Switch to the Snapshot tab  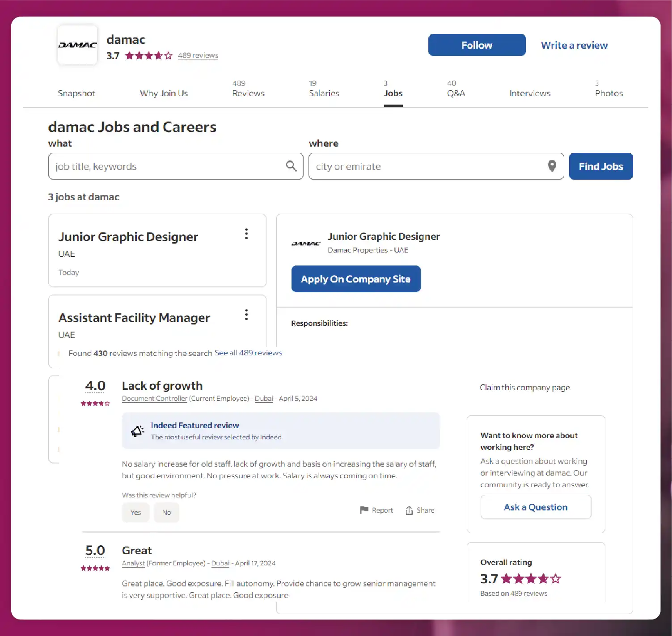click(76, 93)
